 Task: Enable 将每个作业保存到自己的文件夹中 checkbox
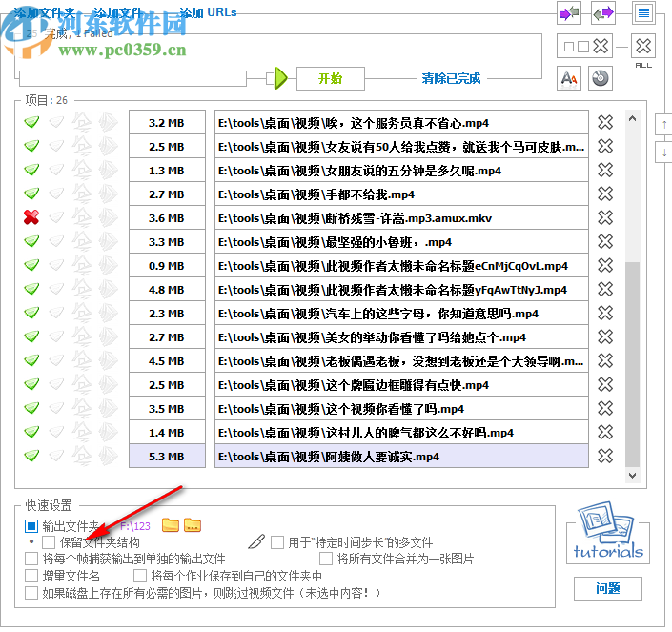pyautogui.click(x=140, y=576)
